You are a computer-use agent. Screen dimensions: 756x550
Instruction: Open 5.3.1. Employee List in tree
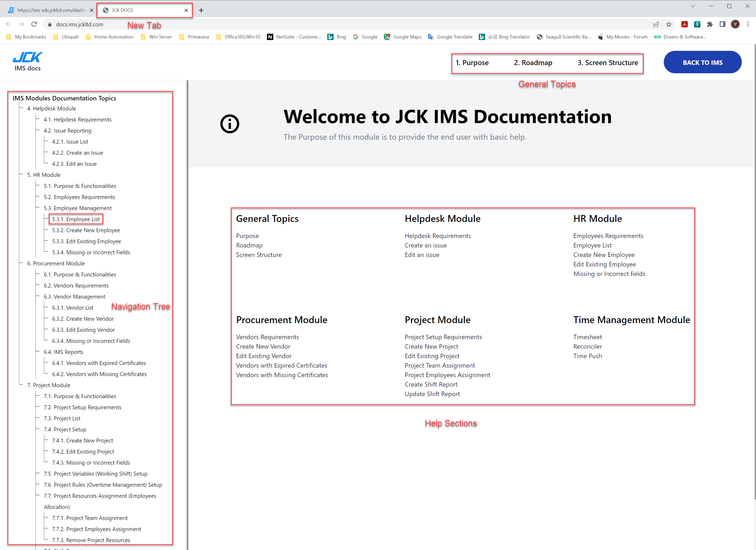[x=76, y=219]
